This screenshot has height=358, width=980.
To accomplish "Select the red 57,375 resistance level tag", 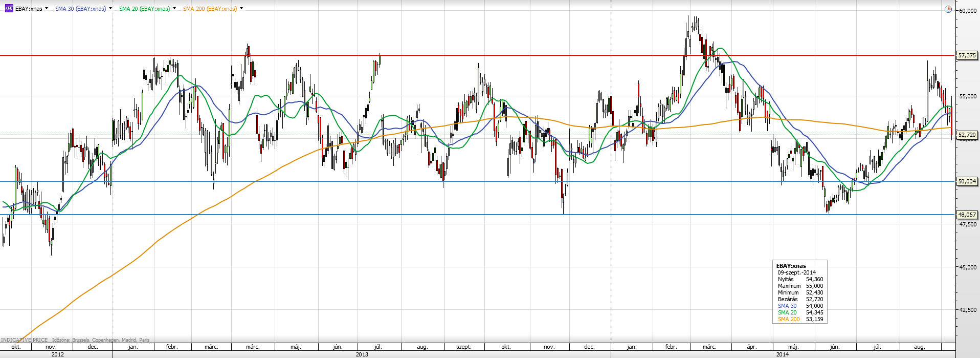I will [x=967, y=55].
